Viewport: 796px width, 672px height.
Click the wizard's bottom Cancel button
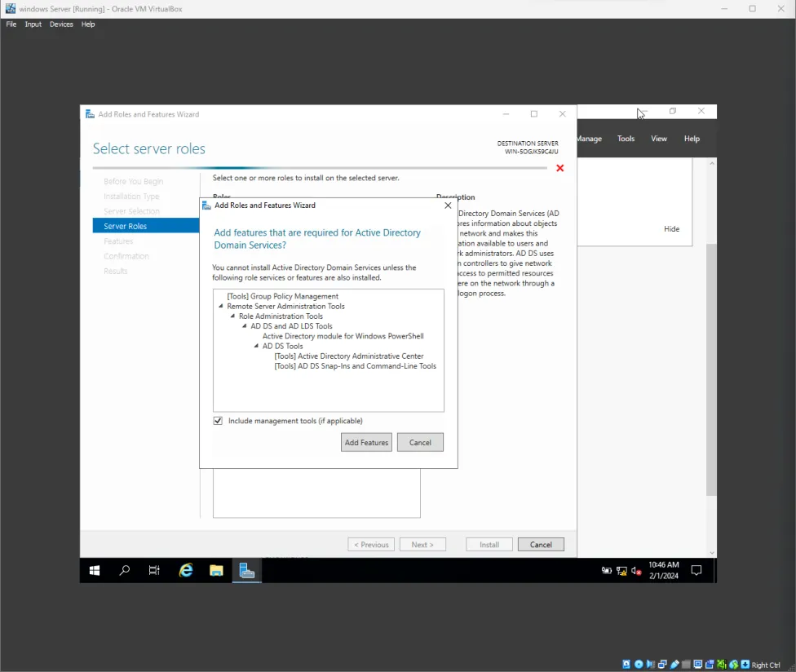point(542,545)
